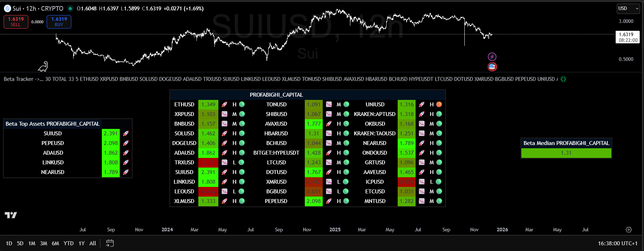Click ADAUSD value 1.862 in top assets
This screenshot has width=644, height=251.
click(x=111, y=153)
